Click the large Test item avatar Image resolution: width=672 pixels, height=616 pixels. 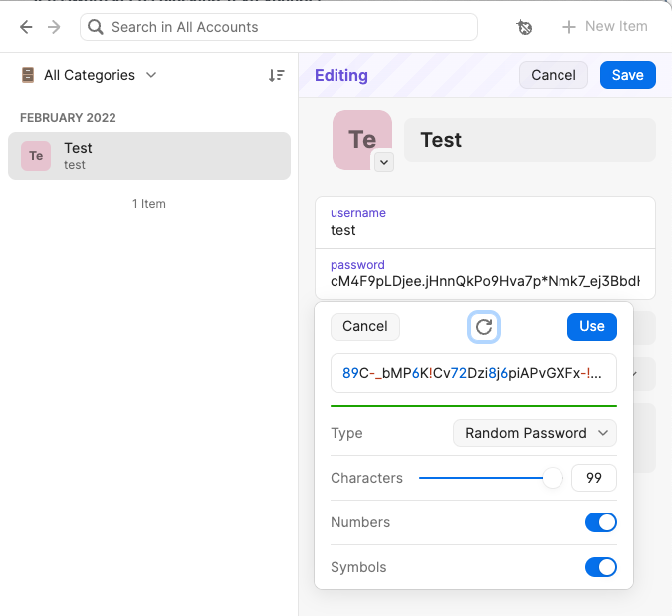pyautogui.click(x=361, y=140)
